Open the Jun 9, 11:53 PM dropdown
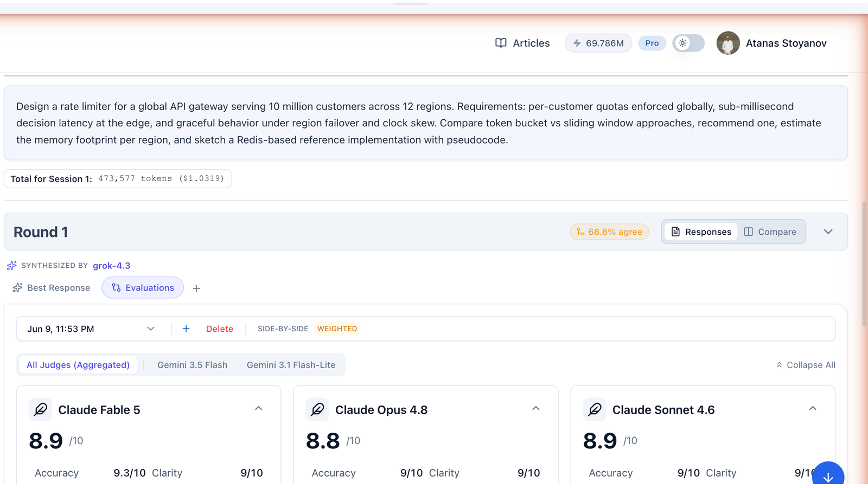The height and width of the screenshot is (488, 868). [91, 329]
